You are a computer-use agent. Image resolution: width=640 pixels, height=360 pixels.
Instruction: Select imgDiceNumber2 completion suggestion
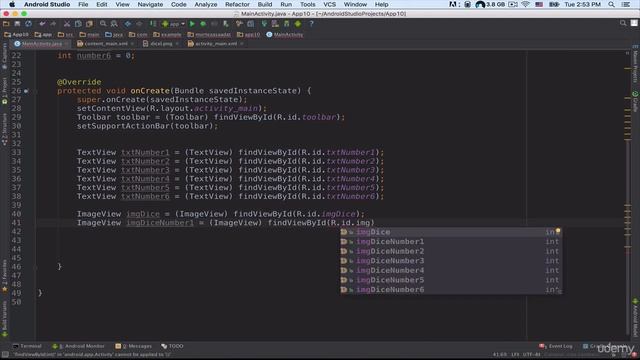pyautogui.click(x=451, y=251)
